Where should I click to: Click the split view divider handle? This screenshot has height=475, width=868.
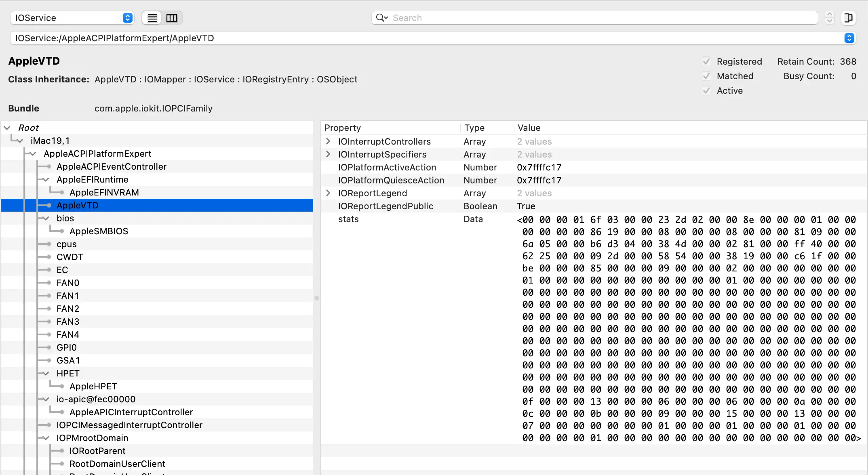point(317,298)
